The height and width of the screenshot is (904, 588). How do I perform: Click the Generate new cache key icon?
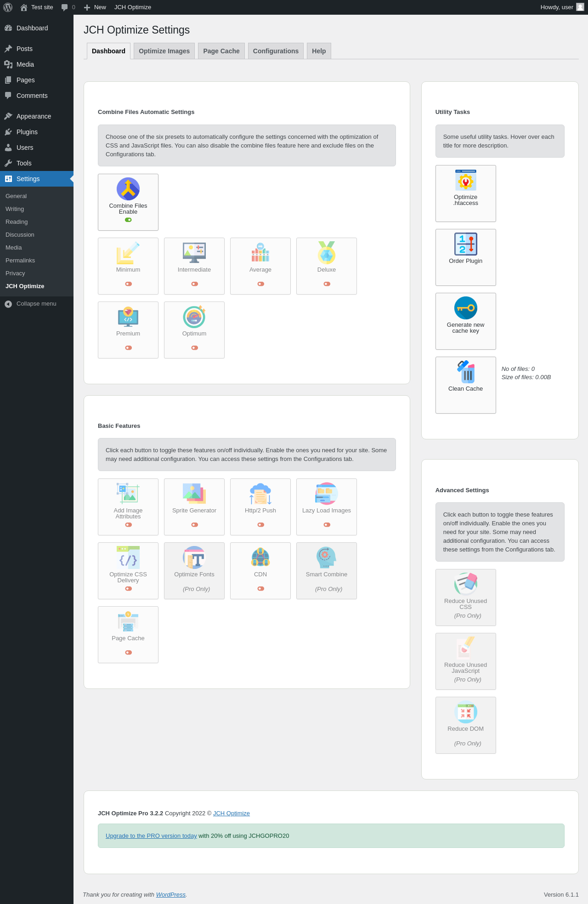(466, 308)
